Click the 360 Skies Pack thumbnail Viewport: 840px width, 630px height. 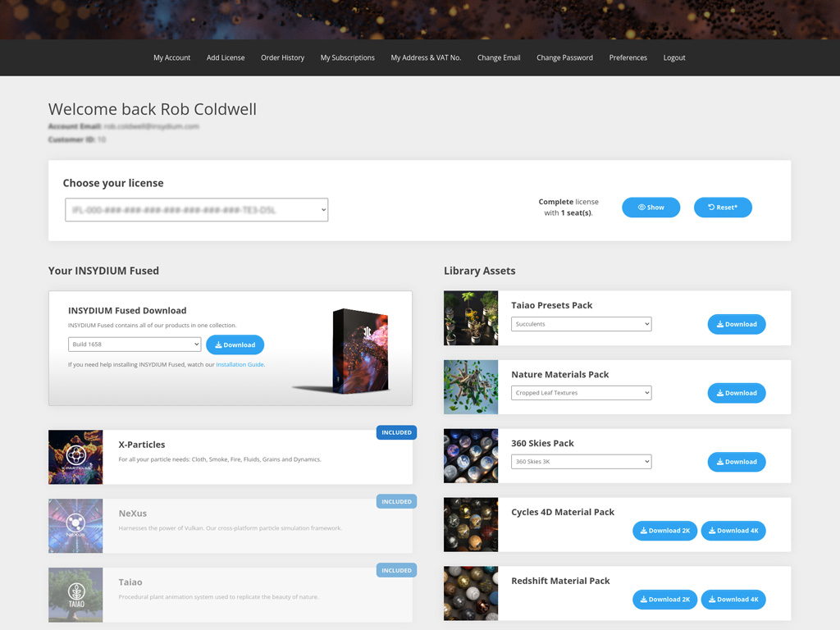[x=471, y=456]
